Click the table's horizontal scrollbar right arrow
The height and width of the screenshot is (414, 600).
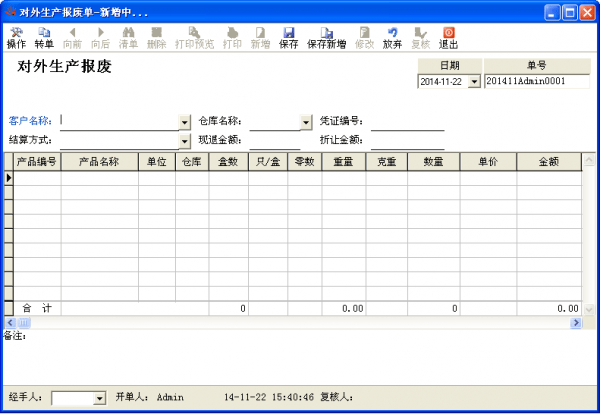tap(576, 323)
